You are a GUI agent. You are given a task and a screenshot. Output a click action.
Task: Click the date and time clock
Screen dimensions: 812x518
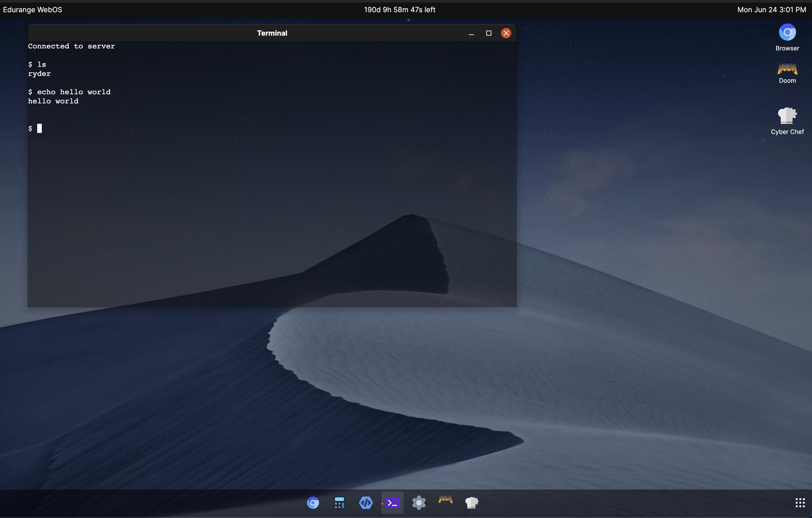click(x=771, y=9)
